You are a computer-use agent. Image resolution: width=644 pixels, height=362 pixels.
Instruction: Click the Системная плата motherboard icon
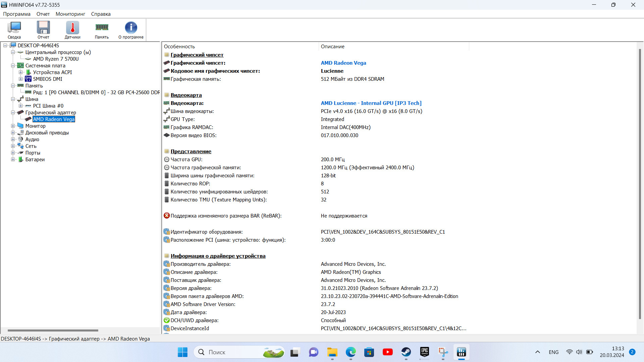(20, 66)
